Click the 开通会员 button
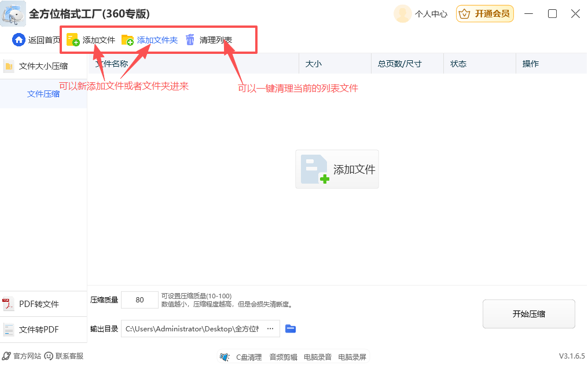The width and height of the screenshot is (588, 369). pyautogui.click(x=484, y=13)
